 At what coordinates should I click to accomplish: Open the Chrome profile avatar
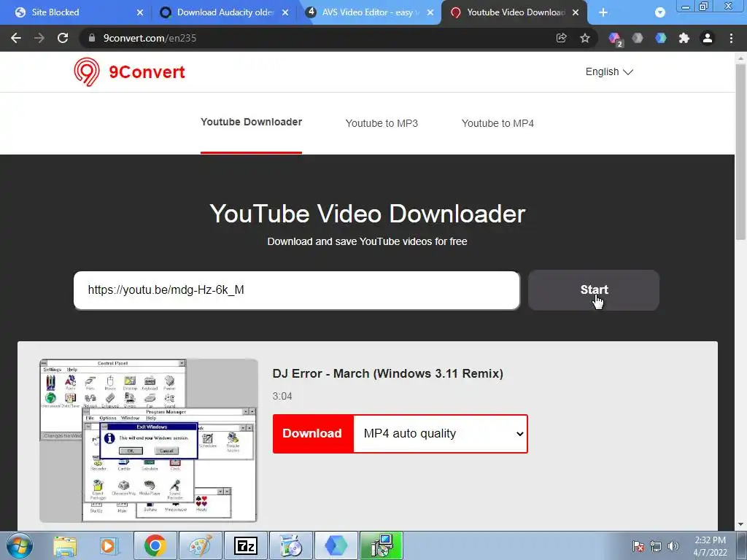pos(708,38)
